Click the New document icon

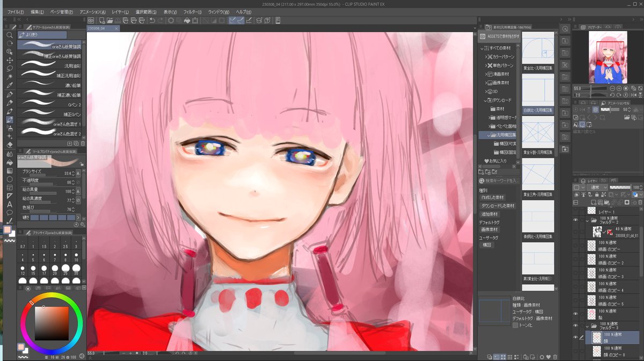click(x=103, y=20)
